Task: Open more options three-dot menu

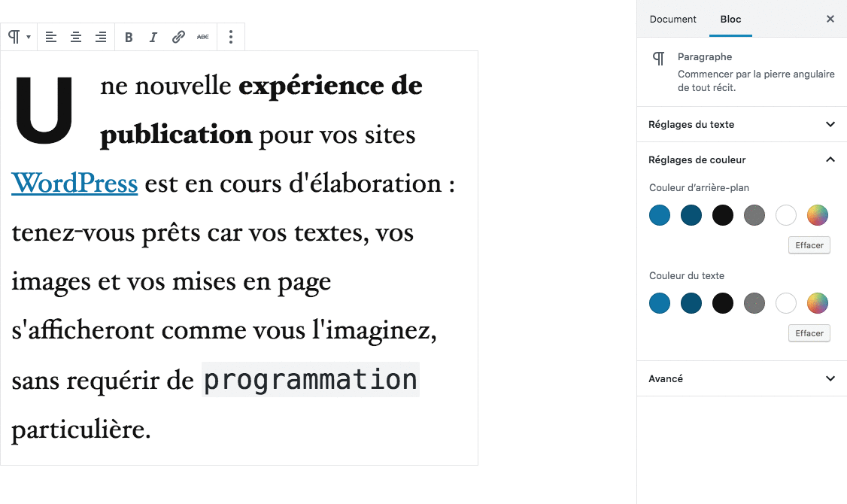Action: coord(231,37)
